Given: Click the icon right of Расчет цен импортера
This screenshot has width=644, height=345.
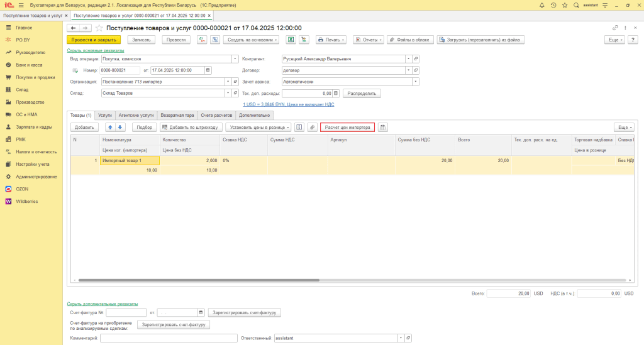Looking at the screenshot, I should pos(383,127).
